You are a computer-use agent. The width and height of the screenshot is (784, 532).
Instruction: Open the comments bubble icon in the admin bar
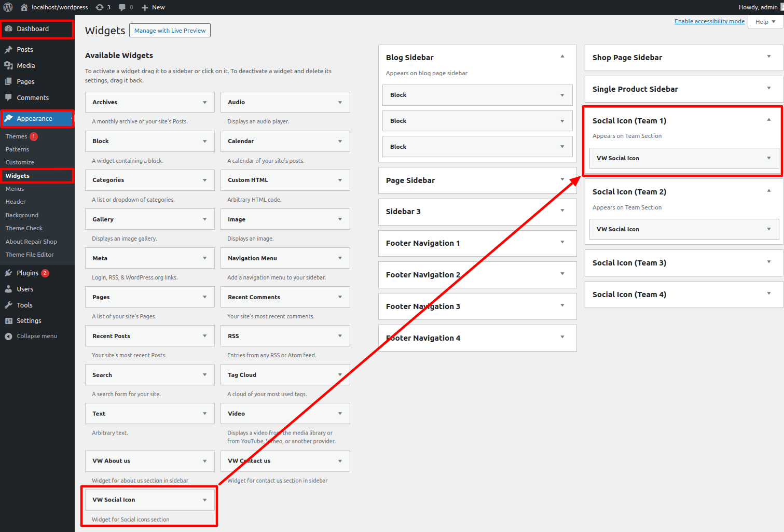(x=122, y=7)
